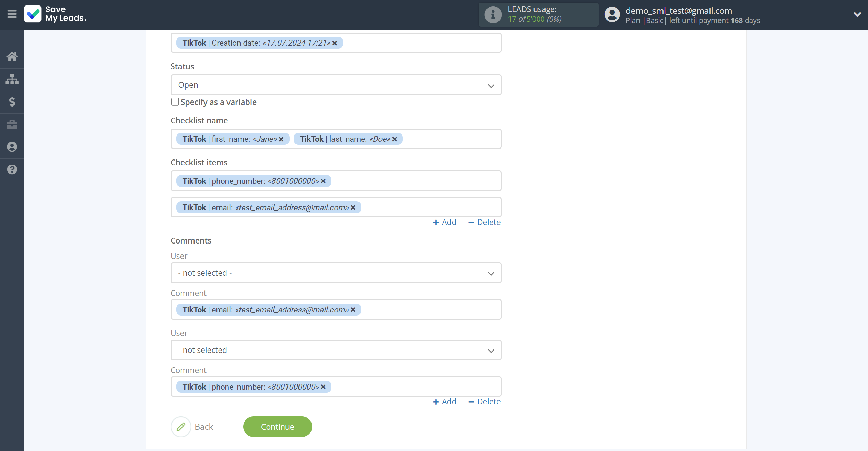Screen dimensions: 868x451
Task: Expand the account menu chevron
Action: coord(857,14)
